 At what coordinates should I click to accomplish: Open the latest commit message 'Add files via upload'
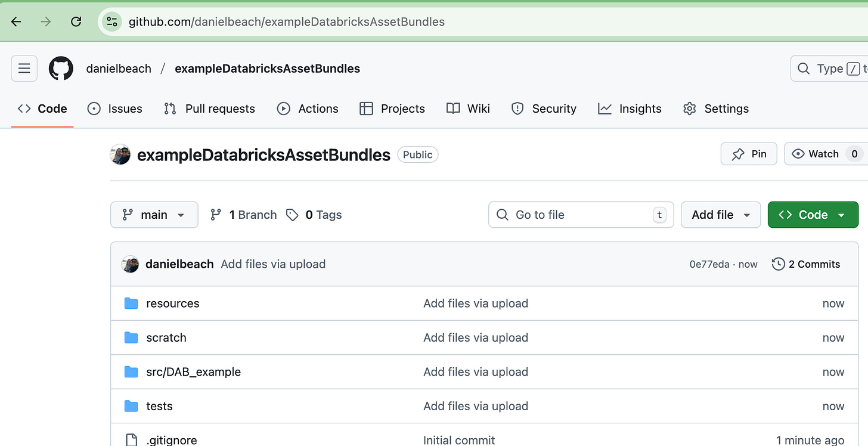click(273, 264)
